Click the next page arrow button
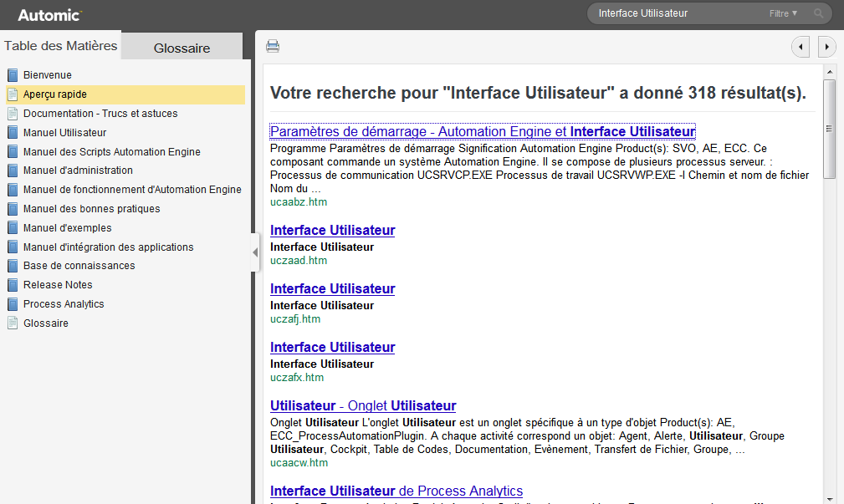The image size is (844, 504). pyautogui.click(x=826, y=47)
